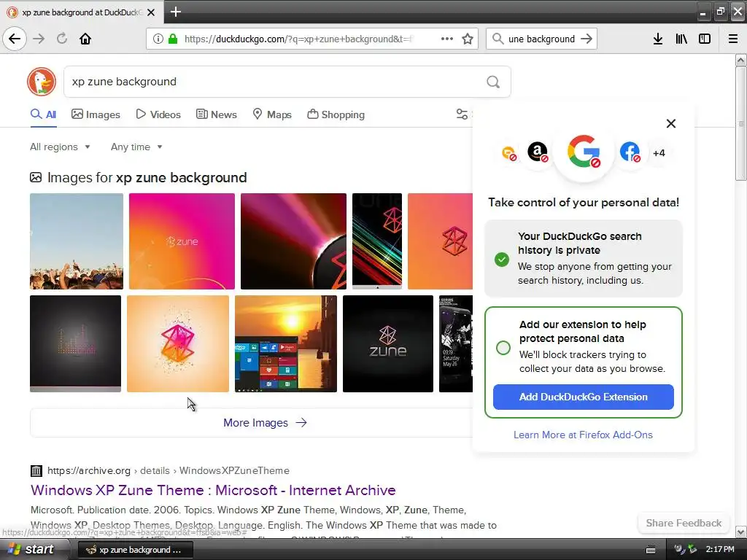The width and height of the screenshot is (747, 560).
Task: Open page actions three-dot menu
Action: 447,39
